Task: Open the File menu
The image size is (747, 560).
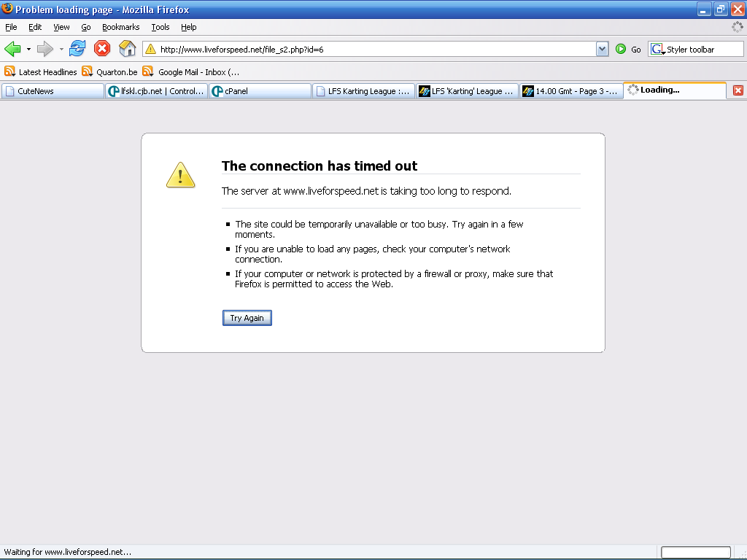Action: point(11,27)
